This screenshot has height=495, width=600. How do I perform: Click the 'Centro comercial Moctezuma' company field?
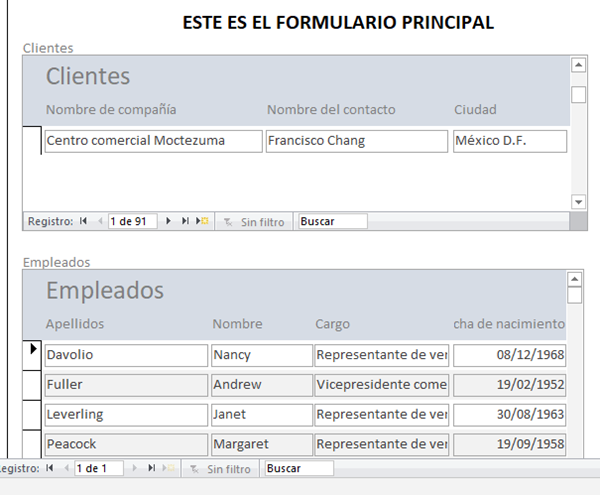pyautogui.click(x=153, y=141)
